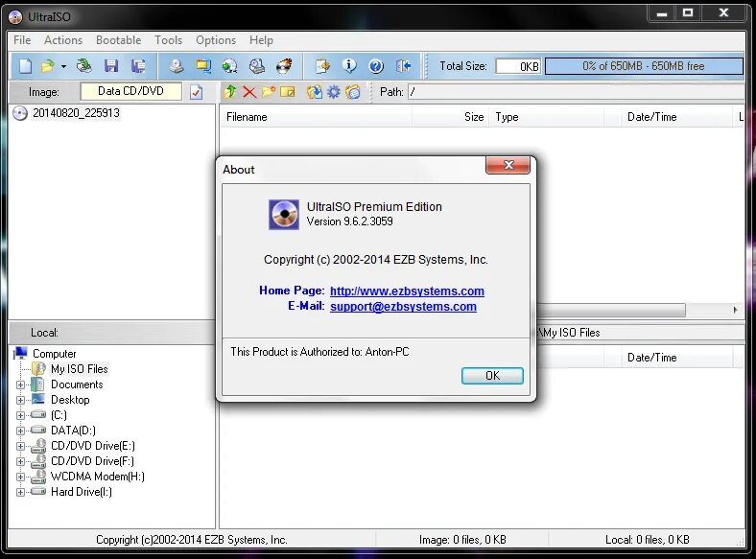Click the Save As icon

pyautogui.click(x=138, y=66)
